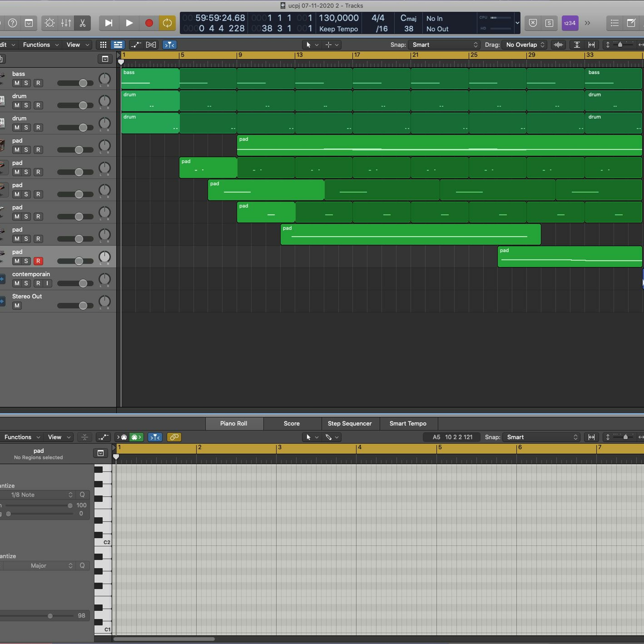Open the List Editors icon

[x=614, y=23]
